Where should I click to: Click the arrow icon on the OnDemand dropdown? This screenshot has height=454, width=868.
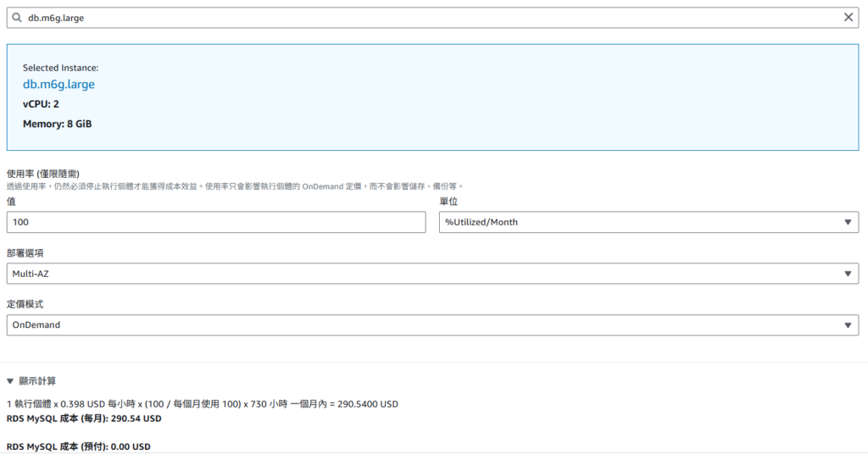(x=848, y=325)
